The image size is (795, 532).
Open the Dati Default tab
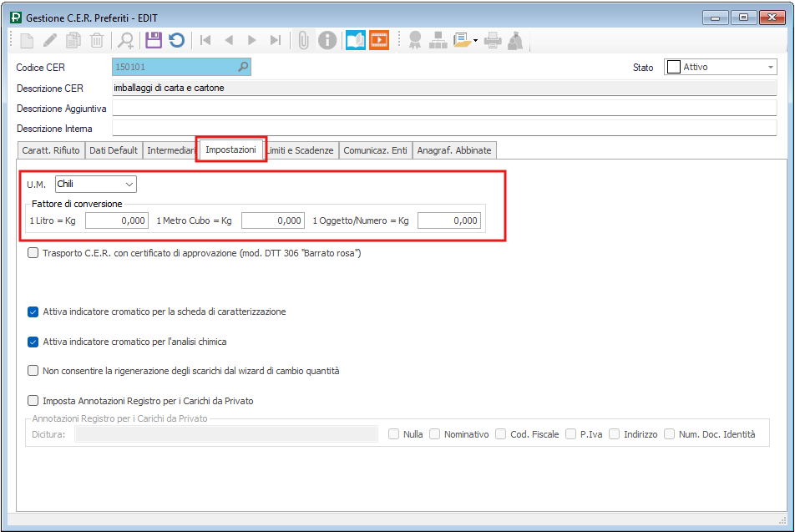point(114,150)
